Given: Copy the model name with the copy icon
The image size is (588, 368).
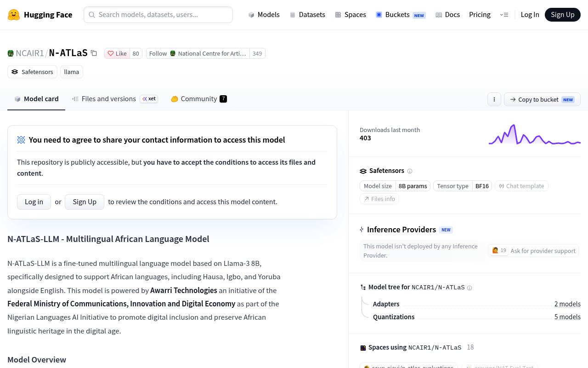Looking at the screenshot, I should click(94, 53).
